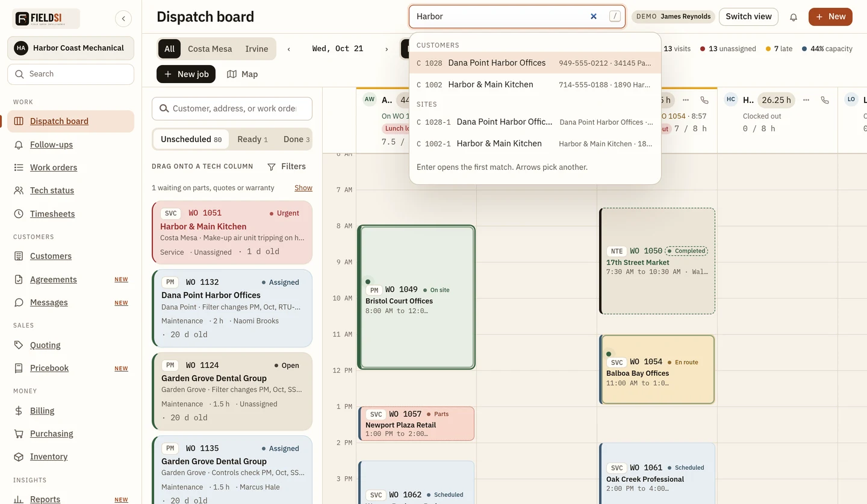
Task: Select customer result C 1028 Dana Point Harbor Offices
Action: coord(535,63)
